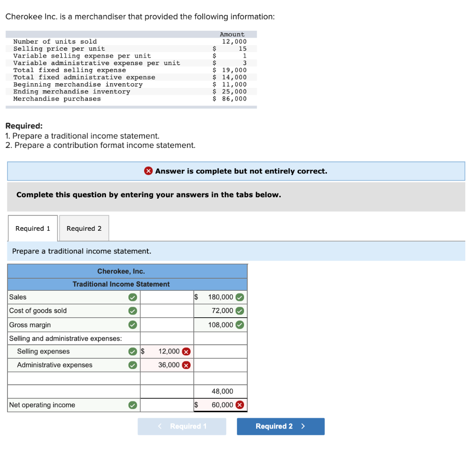Click the Selling expenses row label
Screen dimensions: 476x468
pyautogui.click(x=43, y=351)
